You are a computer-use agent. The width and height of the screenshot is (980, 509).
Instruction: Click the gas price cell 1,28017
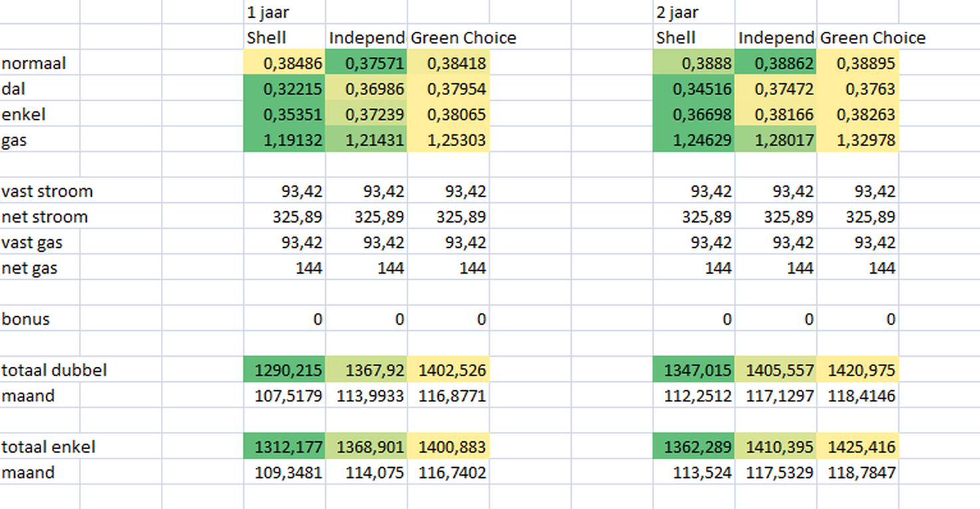click(775, 140)
